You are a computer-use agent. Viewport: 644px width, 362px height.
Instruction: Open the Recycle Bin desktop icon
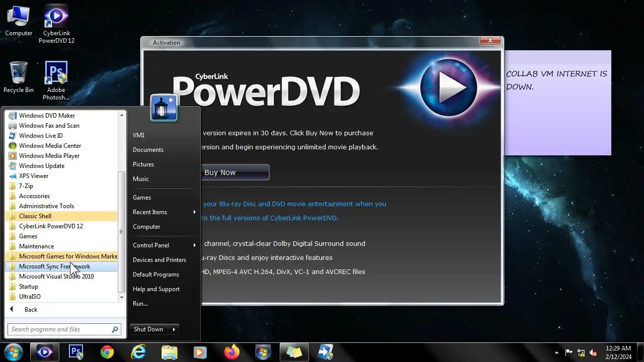click(19, 77)
